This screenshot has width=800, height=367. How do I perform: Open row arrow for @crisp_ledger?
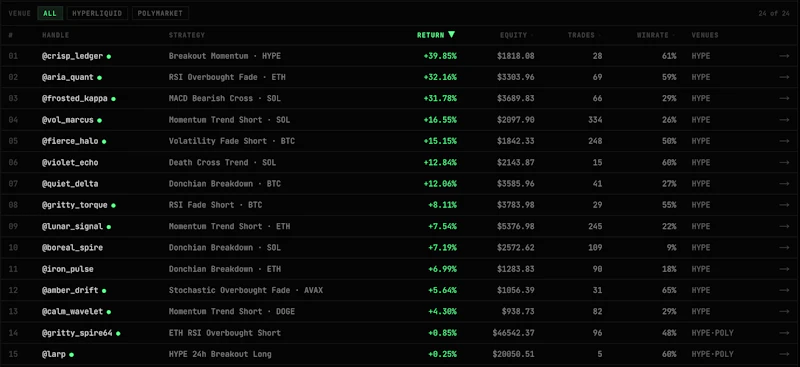point(784,56)
